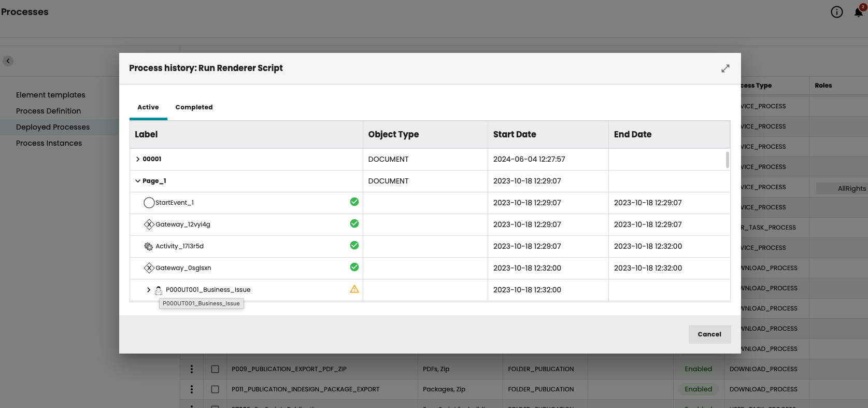Select the Activity_17l3r5d label
This screenshot has height=408, width=868.
(x=179, y=246)
